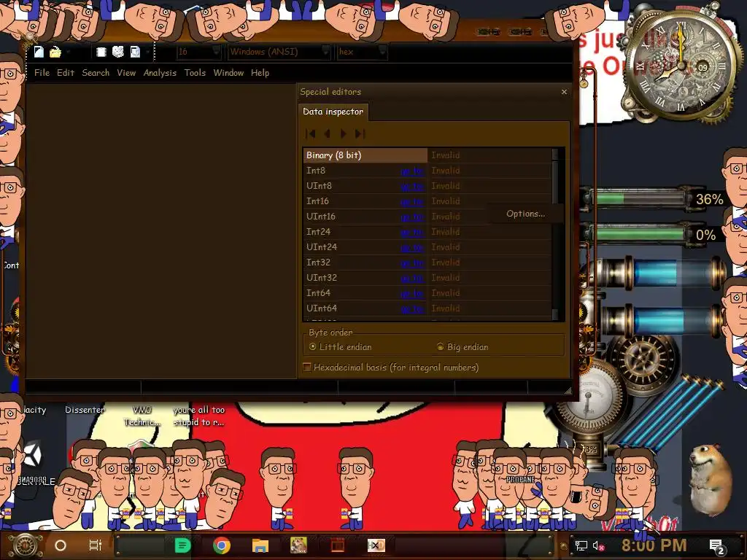The width and height of the screenshot is (747, 560).
Task: Click the go to link for Int16
Action: [x=412, y=201]
